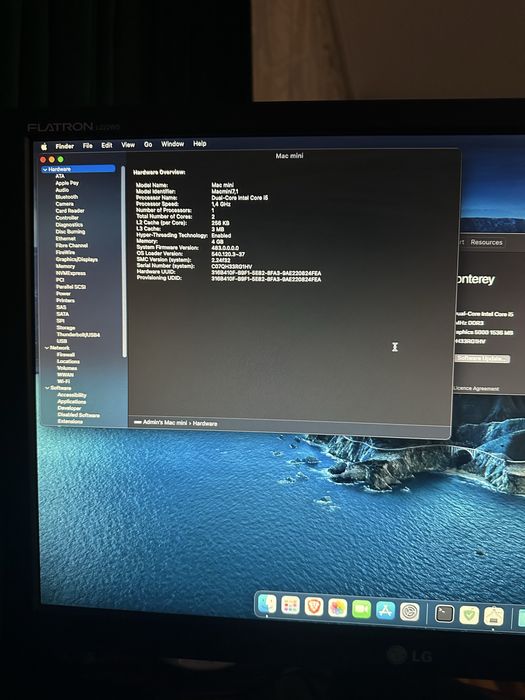The width and height of the screenshot is (525, 700).
Task: Switch to Resources tab in About This Mac
Action: coord(486,242)
